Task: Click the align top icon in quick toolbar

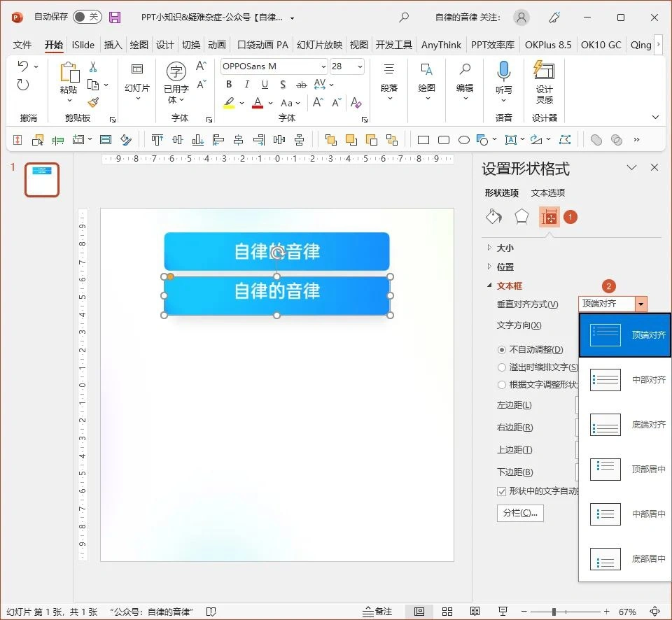Action: [157, 139]
